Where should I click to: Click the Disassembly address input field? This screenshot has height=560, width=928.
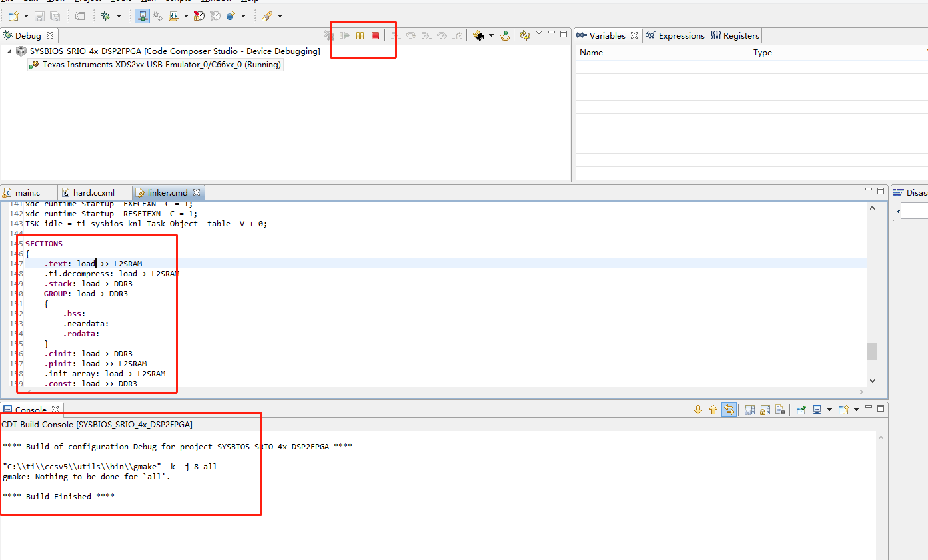[915, 212]
